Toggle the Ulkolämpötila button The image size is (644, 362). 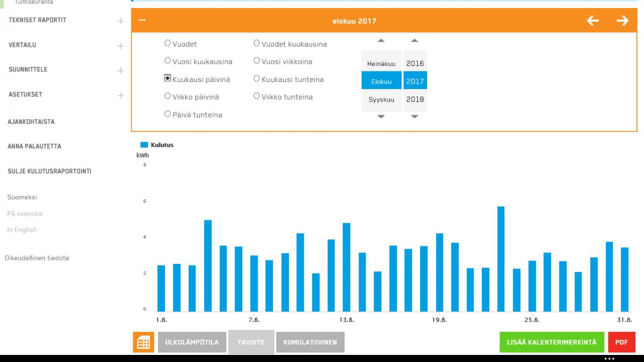click(x=192, y=342)
